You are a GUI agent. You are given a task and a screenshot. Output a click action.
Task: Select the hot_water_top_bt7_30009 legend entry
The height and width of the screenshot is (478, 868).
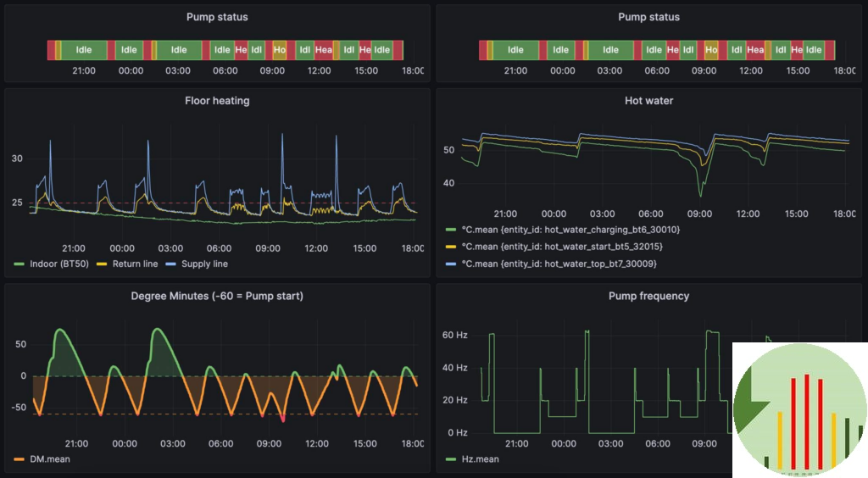pos(560,264)
